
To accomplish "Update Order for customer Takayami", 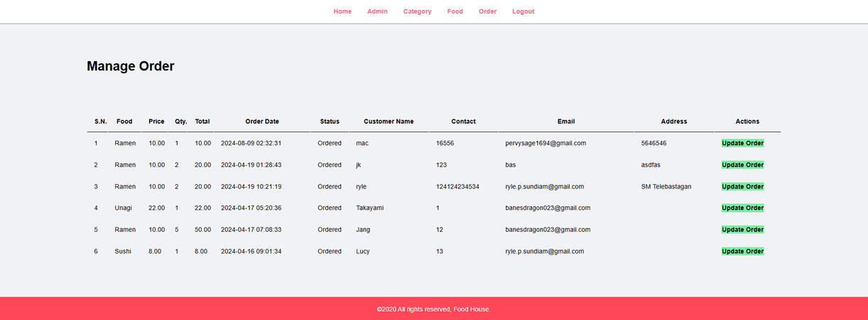I will click(742, 208).
